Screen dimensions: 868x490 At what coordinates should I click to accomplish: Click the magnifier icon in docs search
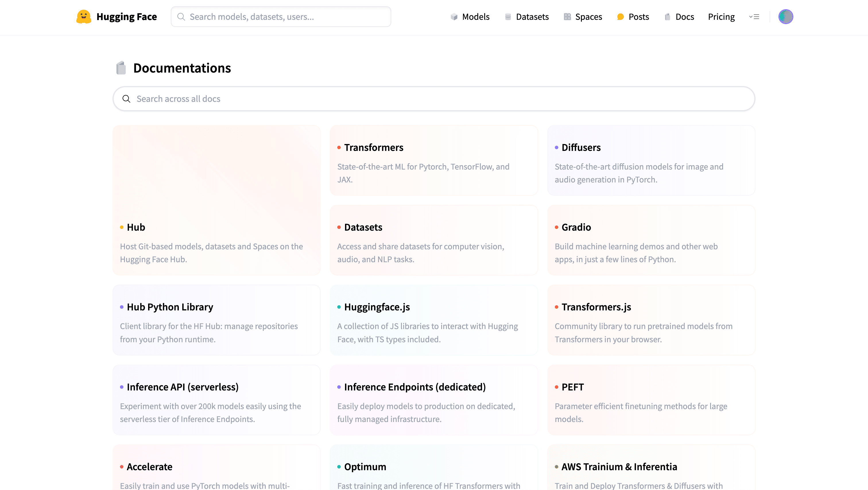tap(126, 99)
